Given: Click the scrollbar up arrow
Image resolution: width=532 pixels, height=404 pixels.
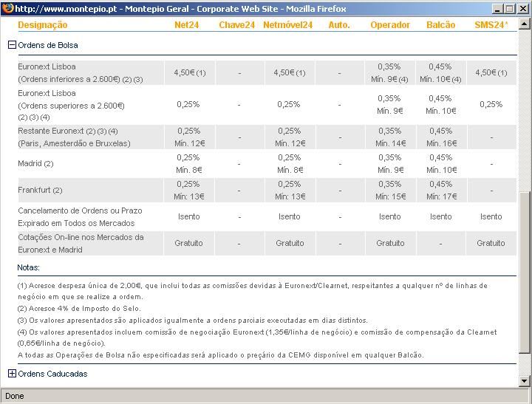Looking at the screenshot, I should (524, 24).
